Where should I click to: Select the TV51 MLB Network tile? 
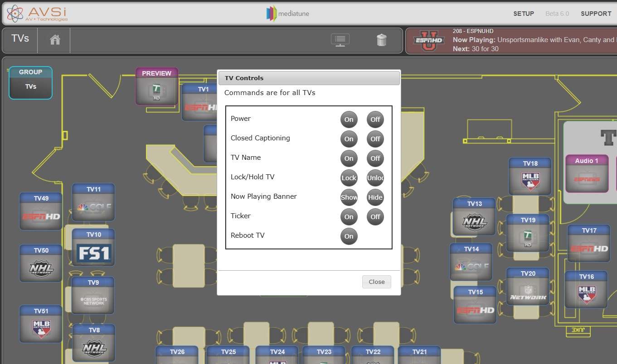coord(41,324)
